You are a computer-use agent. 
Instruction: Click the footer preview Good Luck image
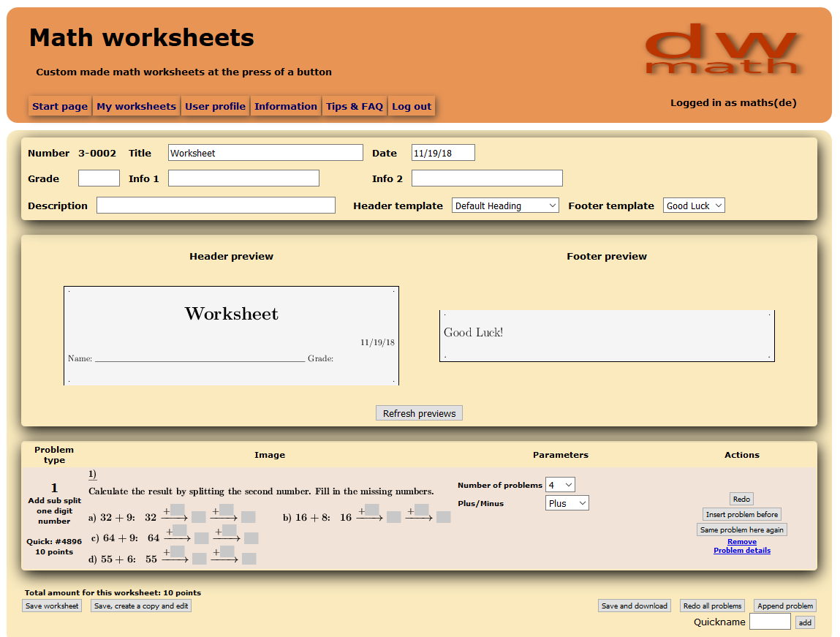607,336
